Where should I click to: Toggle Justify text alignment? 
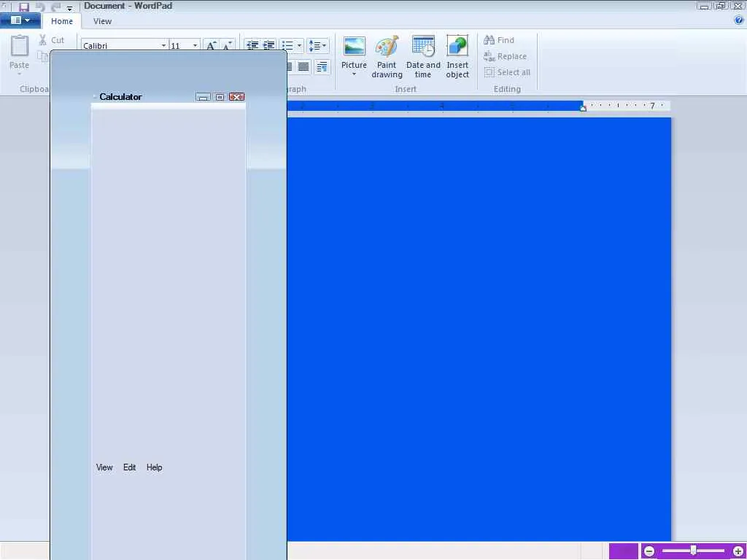point(303,66)
